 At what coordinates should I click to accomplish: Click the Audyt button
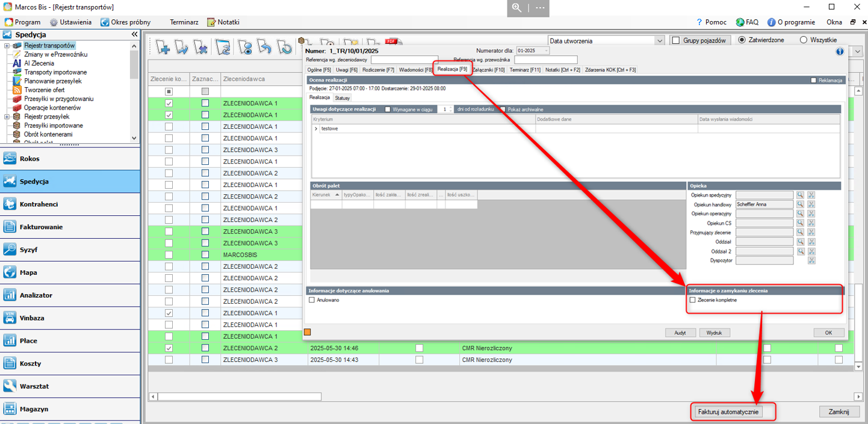click(x=680, y=333)
